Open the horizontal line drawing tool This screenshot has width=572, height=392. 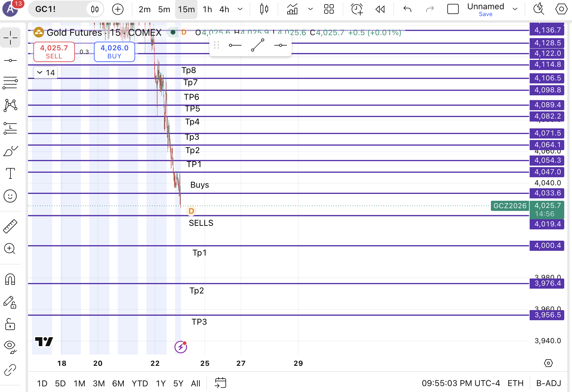10,60
